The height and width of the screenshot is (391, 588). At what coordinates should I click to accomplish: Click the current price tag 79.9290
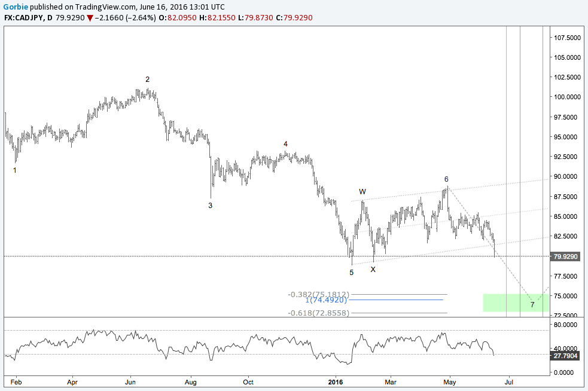[565, 257]
